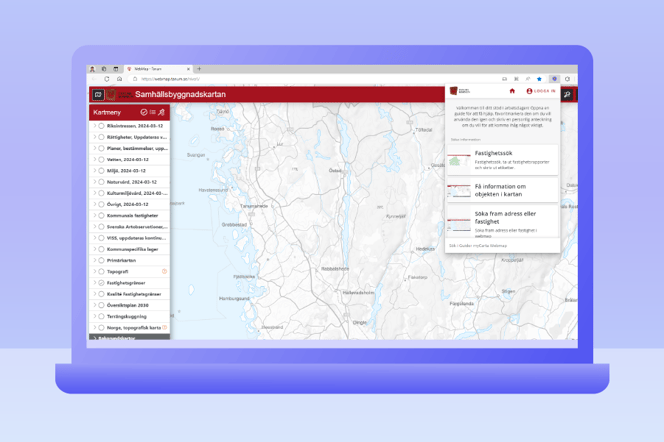Click the tools wrench icon in red header
Image resolution: width=664 pixels, height=442 pixels.
[567, 94]
